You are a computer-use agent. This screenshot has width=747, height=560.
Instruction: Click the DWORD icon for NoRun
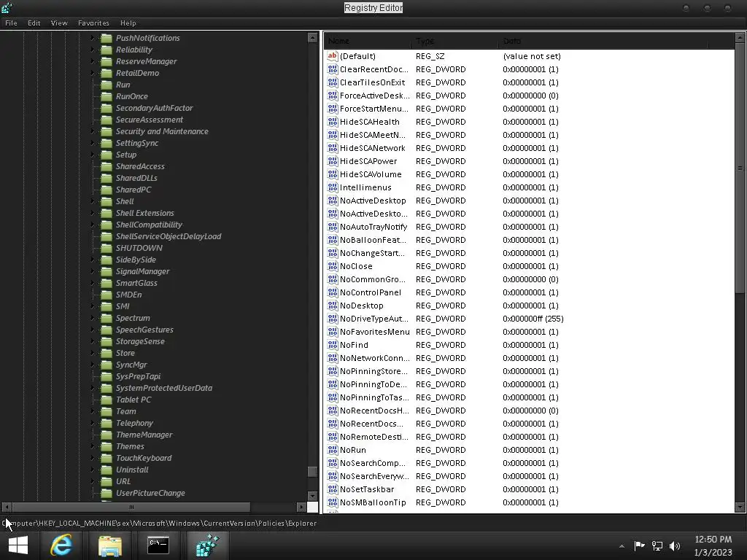333,450
